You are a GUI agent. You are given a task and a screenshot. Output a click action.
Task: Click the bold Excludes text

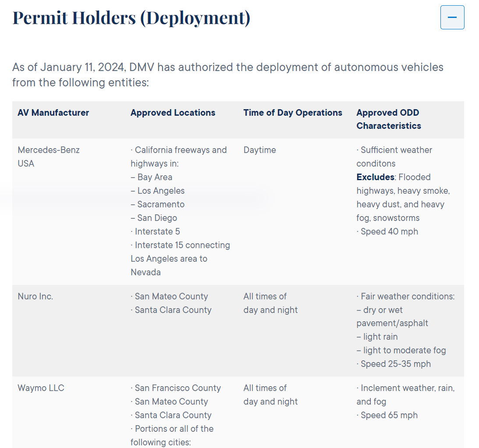pos(375,177)
